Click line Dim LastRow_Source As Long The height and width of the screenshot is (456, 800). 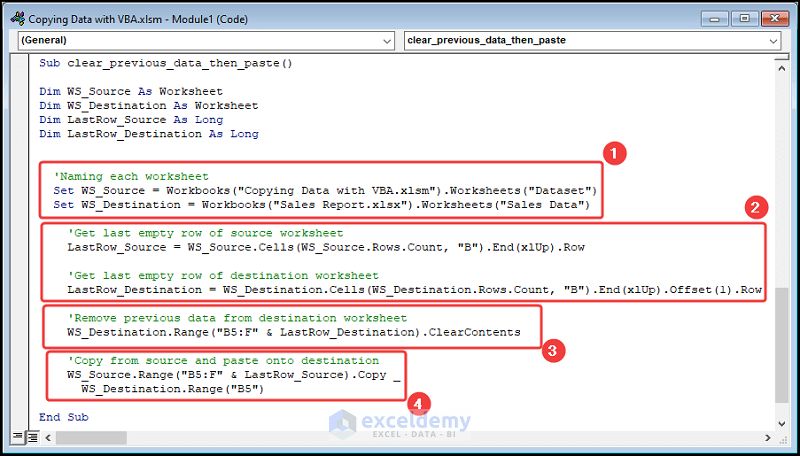(131, 120)
